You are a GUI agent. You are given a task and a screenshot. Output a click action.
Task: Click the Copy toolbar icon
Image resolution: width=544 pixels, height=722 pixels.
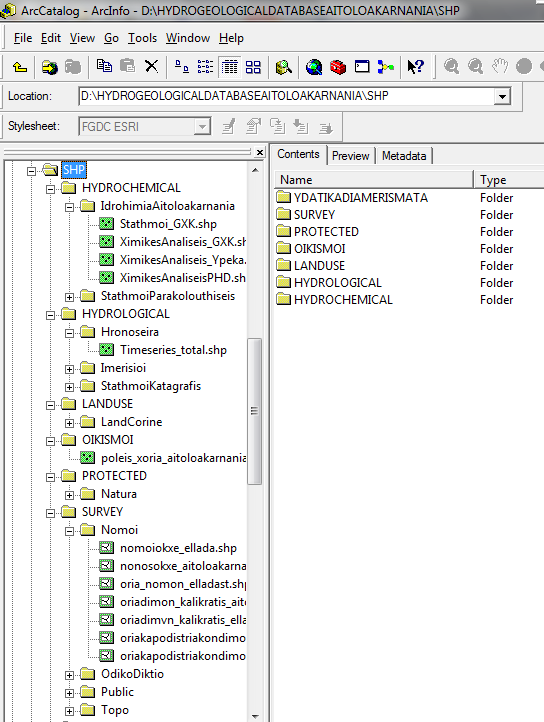click(104, 66)
